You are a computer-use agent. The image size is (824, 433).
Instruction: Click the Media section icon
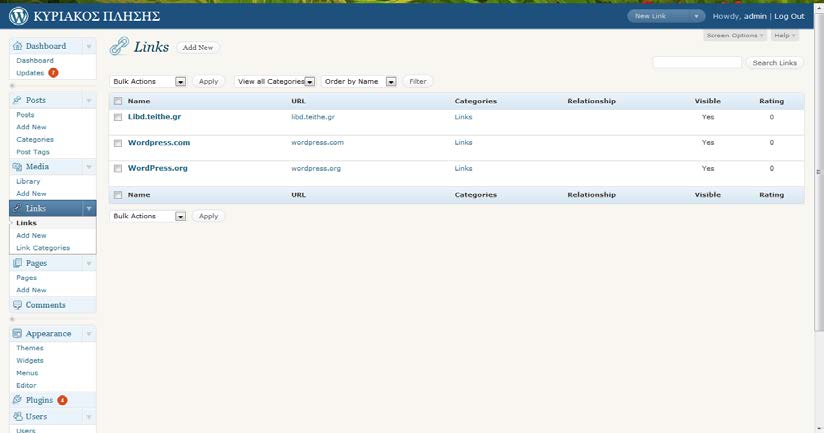coord(17,167)
